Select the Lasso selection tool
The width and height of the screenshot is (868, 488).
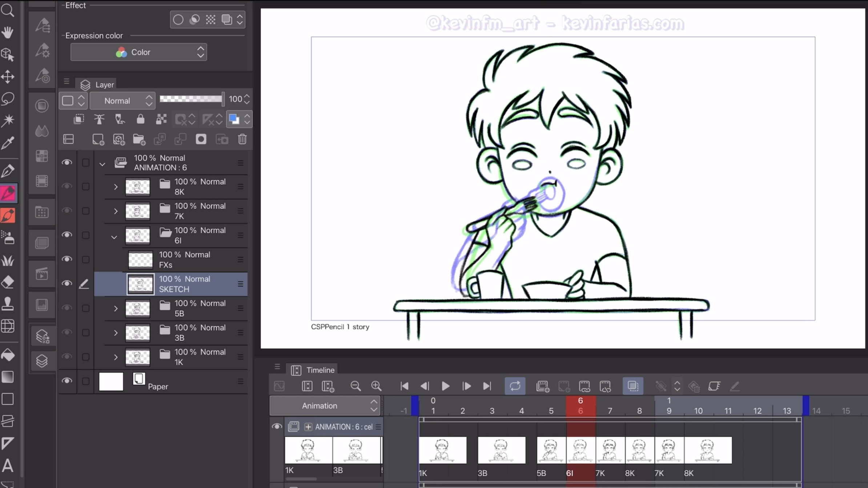(8, 98)
